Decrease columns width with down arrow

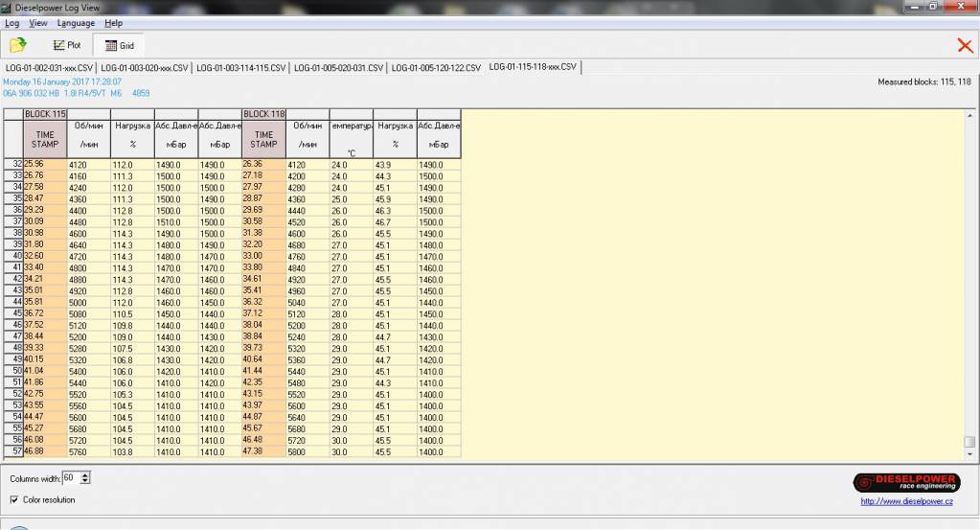coord(86,481)
